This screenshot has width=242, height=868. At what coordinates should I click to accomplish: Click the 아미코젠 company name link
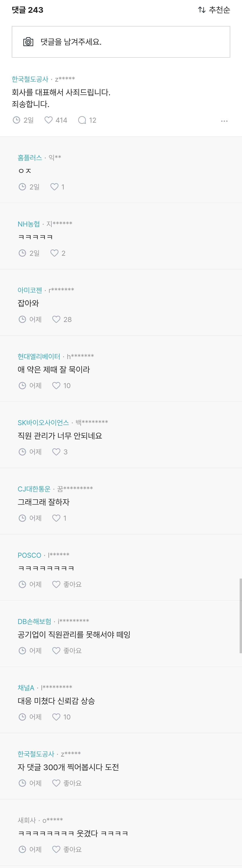tap(30, 290)
